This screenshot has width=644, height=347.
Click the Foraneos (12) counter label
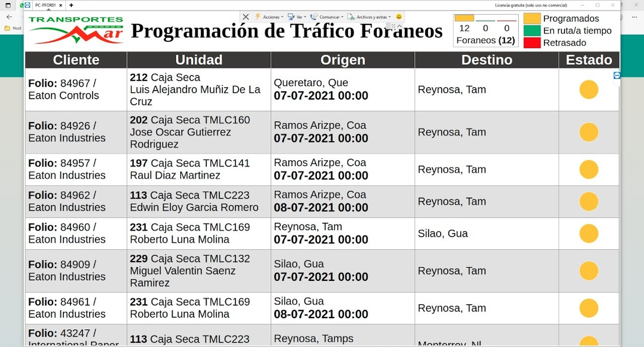pyautogui.click(x=486, y=40)
